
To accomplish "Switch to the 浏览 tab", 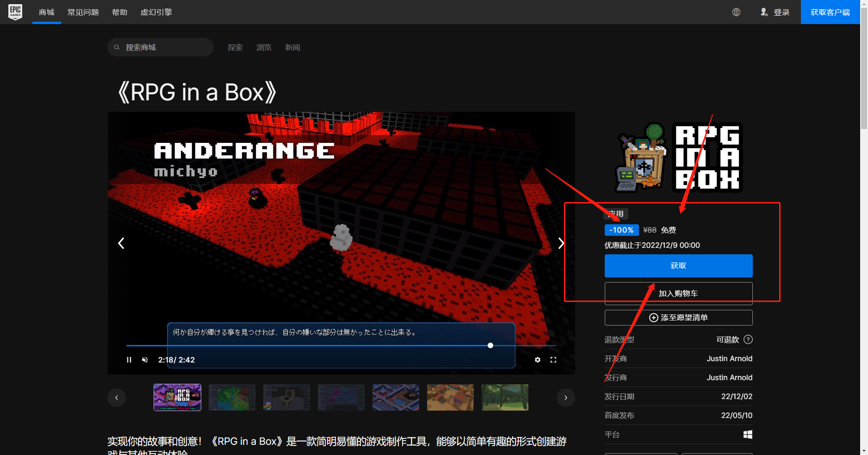I will tap(263, 47).
